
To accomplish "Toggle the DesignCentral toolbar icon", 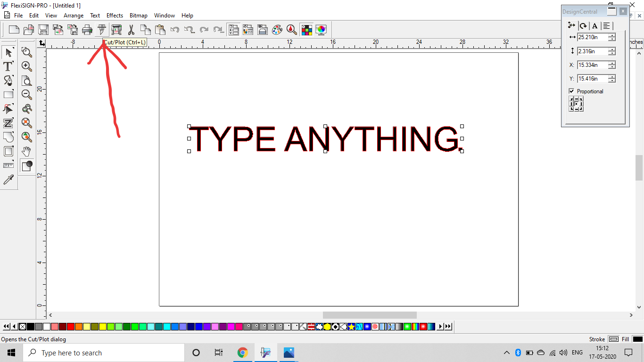I will pos(233,30).
